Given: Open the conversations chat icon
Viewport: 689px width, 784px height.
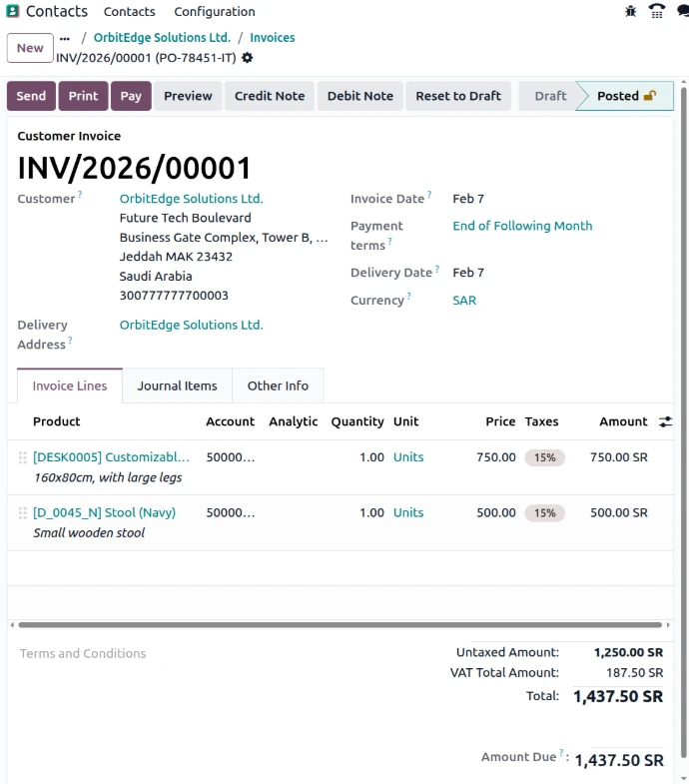Looking at the screenshot, I should click(x=683, y=12).
